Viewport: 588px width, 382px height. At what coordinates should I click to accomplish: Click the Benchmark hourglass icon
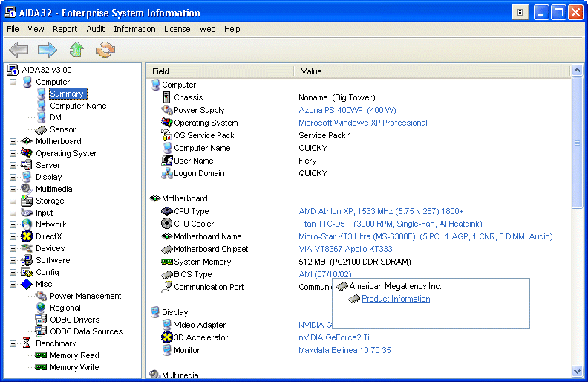27,343
